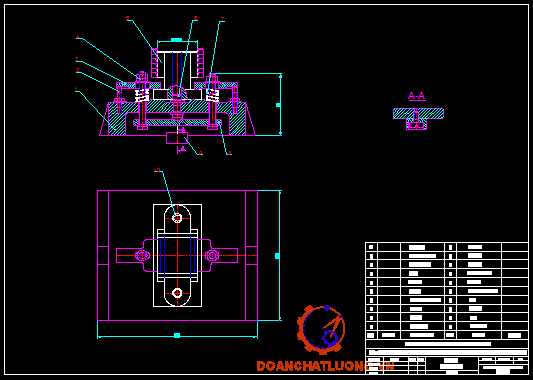Select the vertical height dimension text of section view
This screenshot has height=380, width=533.
[x=278, y=105]
